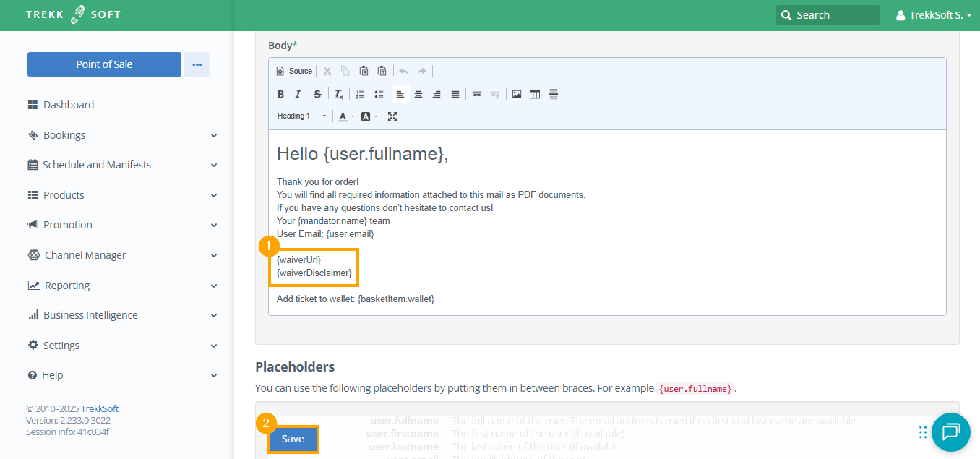980x459 pixels.
Task: Open the Dashboard menu item
Action: click(68, 105)
